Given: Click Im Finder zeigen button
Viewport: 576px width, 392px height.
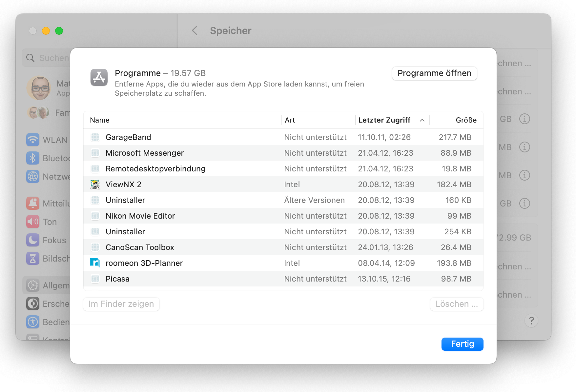Looking at the screenshot, I should click(x=121, y=304).
